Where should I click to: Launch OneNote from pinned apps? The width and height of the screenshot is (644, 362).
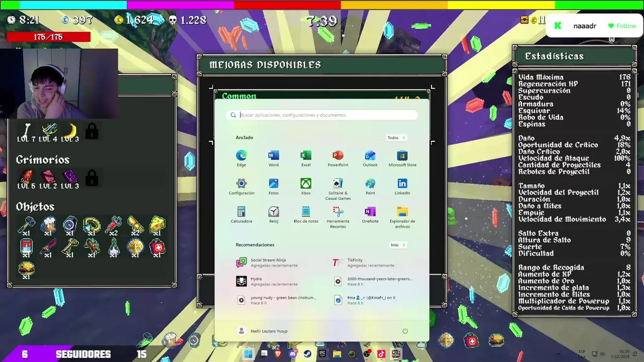click(x=370, y=215)
